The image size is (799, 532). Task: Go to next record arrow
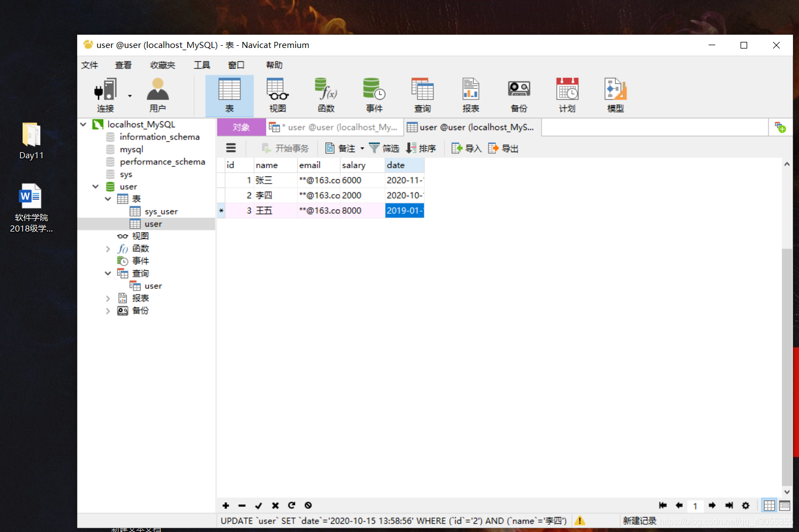click(712, 505)
